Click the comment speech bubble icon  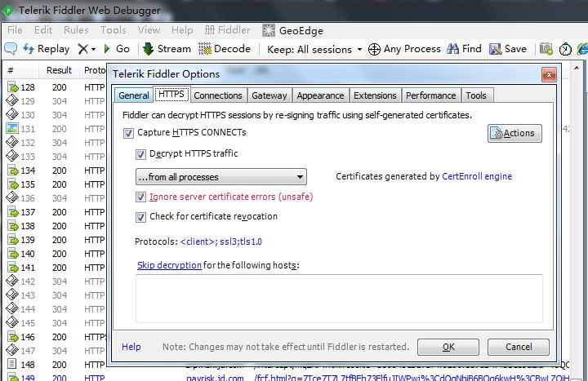[11, 49]
